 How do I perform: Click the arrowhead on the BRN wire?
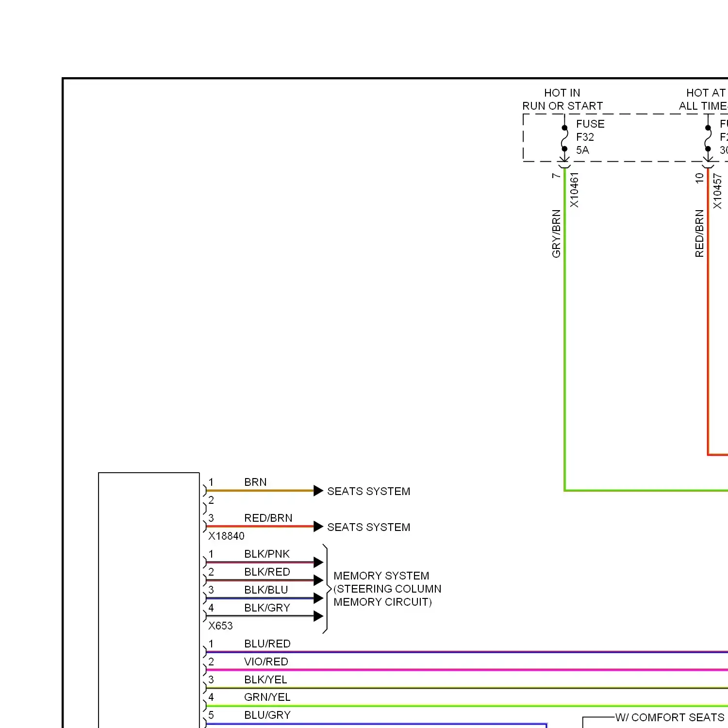(318, 491)
